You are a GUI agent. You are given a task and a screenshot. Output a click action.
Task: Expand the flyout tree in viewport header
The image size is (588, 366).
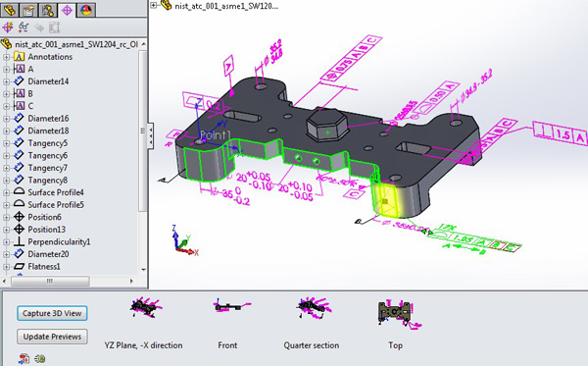click(154, 5)
